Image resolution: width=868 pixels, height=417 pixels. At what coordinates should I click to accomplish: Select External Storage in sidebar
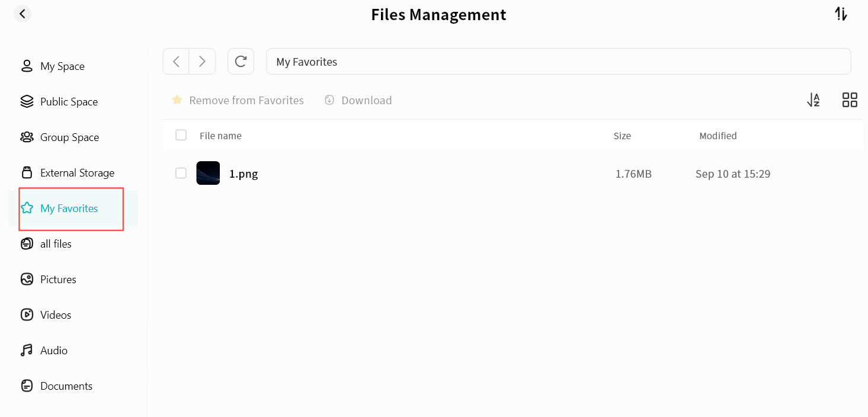coord(77,173)
